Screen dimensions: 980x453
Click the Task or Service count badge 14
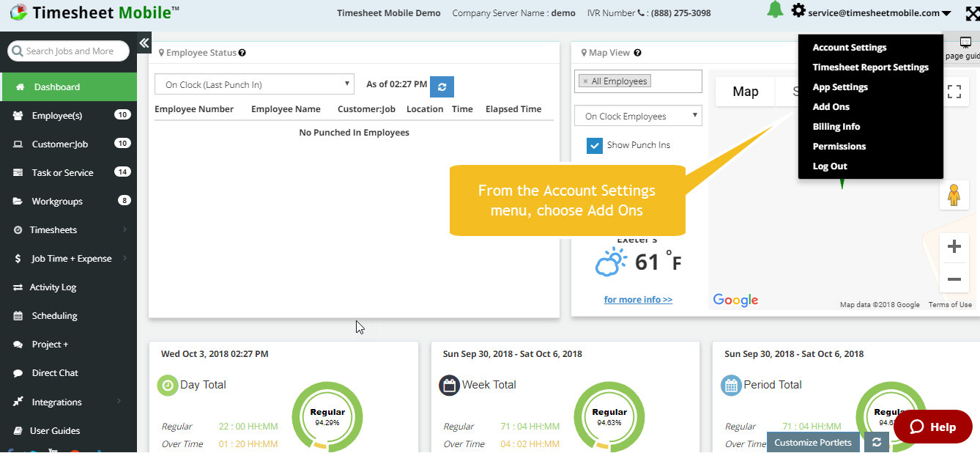pyautogui.click(x=122, y=172)
